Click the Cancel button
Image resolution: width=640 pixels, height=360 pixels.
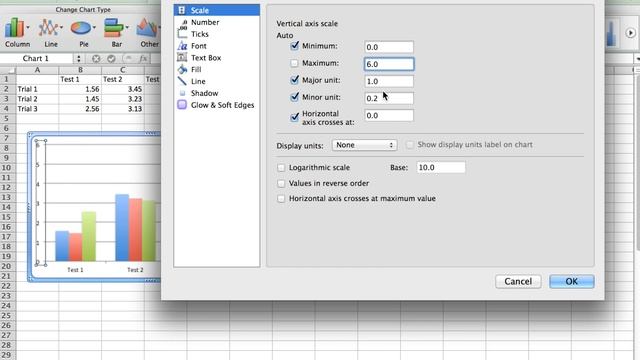point(518,281)
